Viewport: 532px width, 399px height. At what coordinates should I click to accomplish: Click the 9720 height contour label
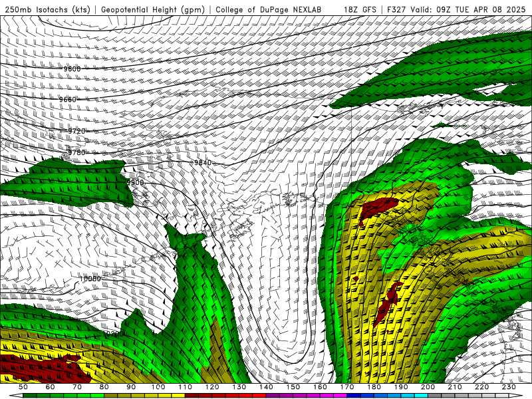coord(76,131)
